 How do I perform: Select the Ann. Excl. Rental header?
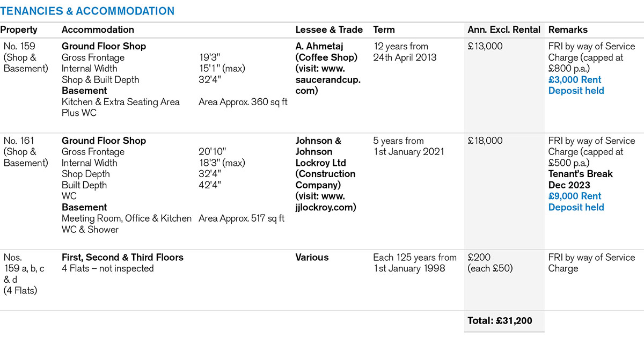[503, 30]
